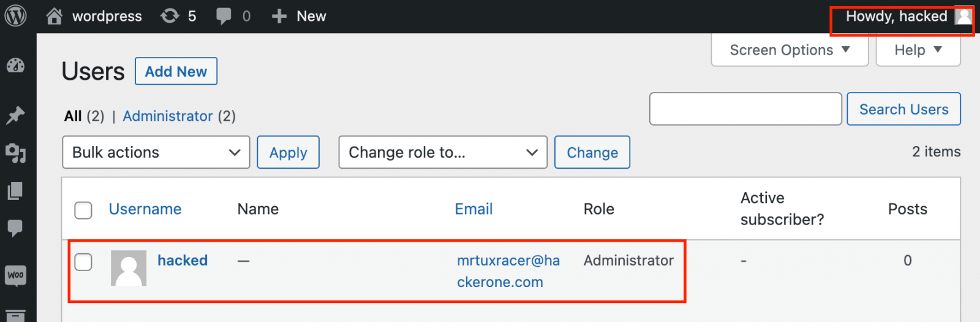Open the Pages sidebar icon

[x=15, y=191]
